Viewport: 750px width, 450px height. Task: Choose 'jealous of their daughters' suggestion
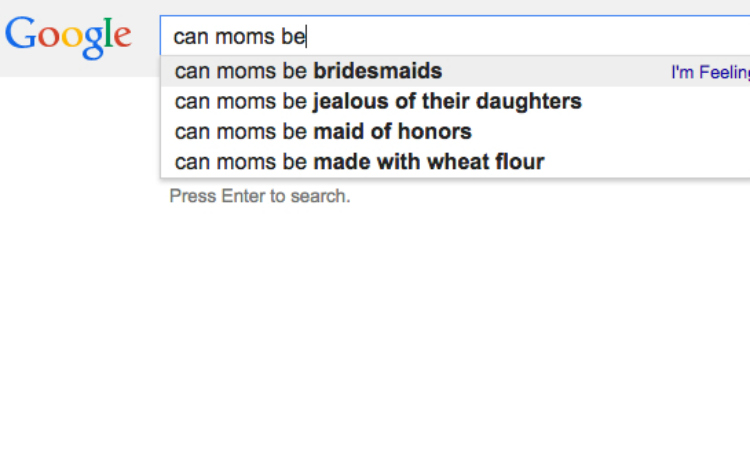447,101
